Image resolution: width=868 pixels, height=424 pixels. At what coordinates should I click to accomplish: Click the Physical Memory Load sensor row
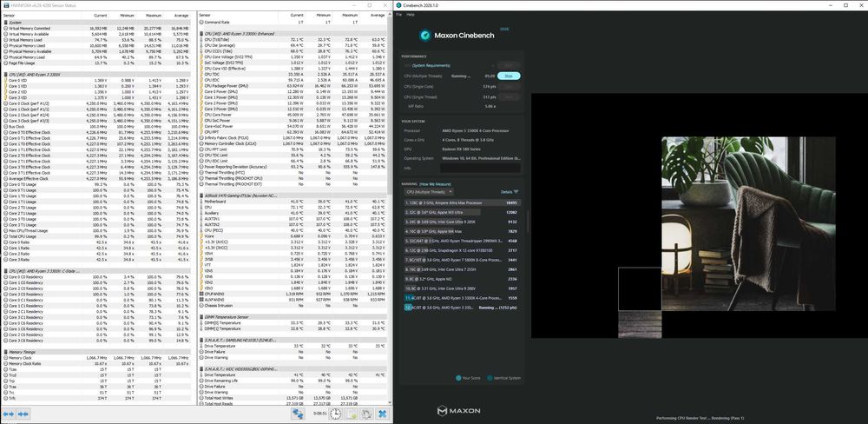coord(96,57)
